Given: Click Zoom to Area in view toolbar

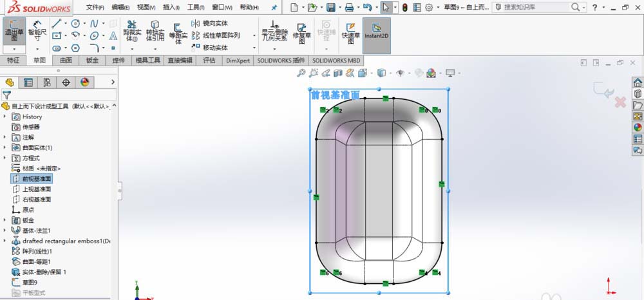Looking at the screenshot, I should click(314, 73).
